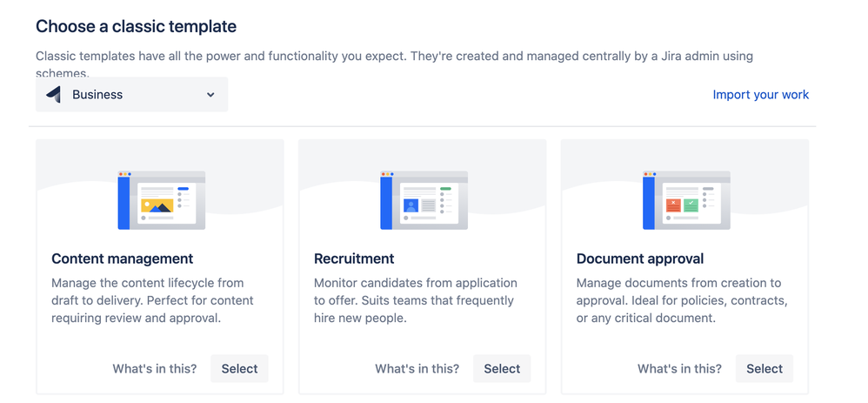
Task: Click the blue candidate profile icon in Recruitment
Action: pos(411,206)
